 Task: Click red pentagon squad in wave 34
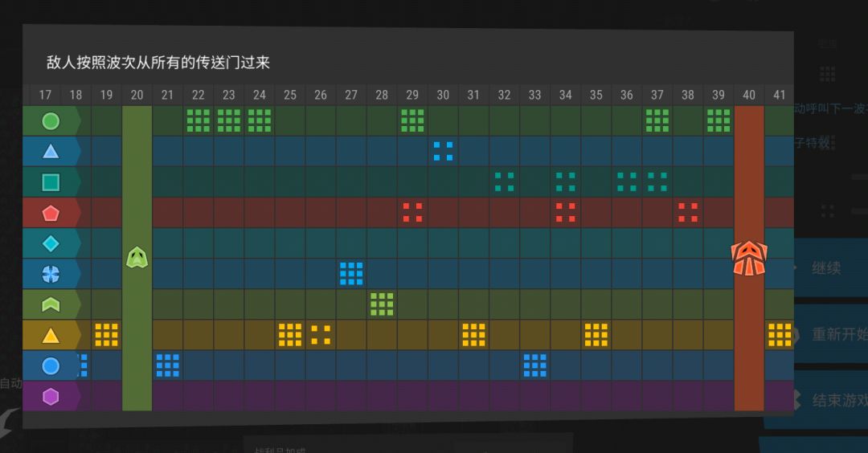(565, 212)
